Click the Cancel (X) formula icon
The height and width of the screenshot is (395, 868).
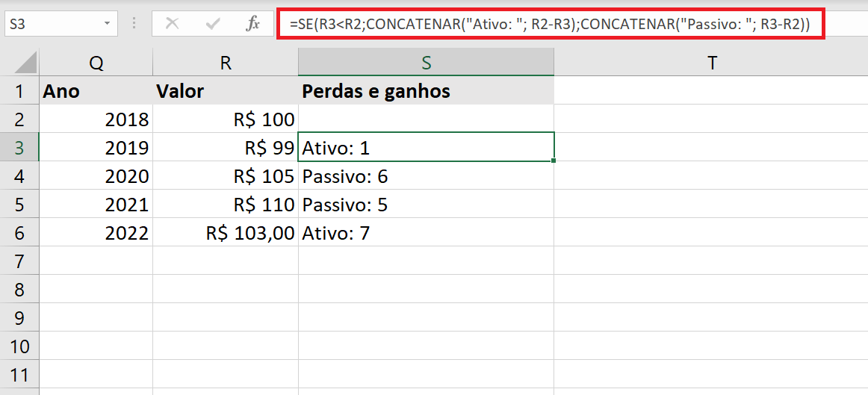pos(173,24)
